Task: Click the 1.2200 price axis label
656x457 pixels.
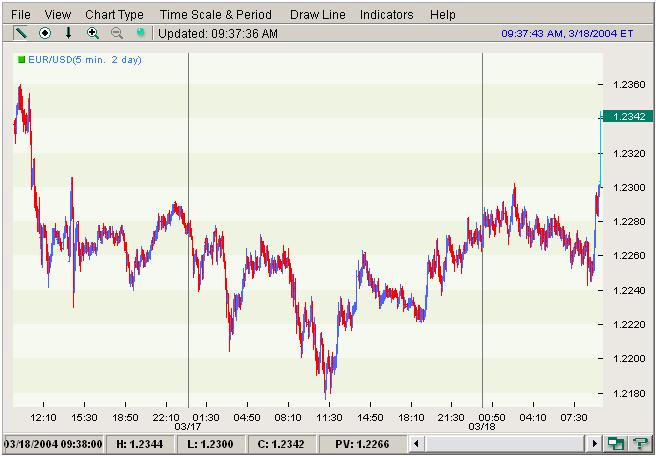Action: click(x=629, y=359)
